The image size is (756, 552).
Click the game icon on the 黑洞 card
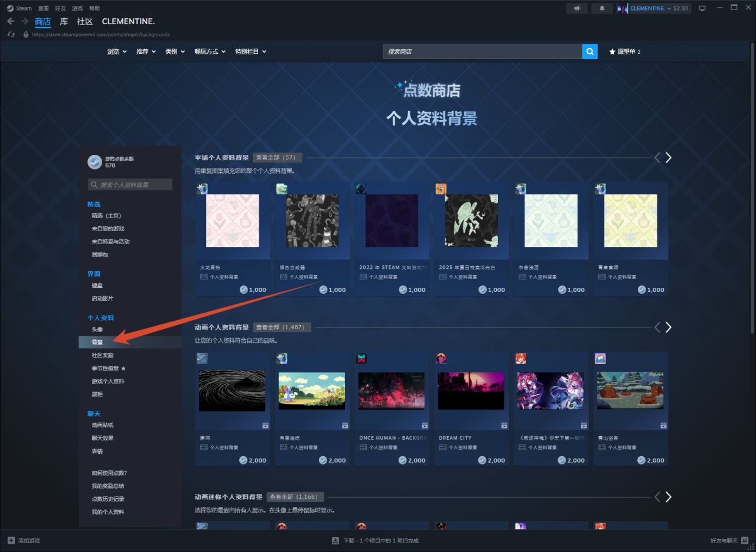(x=202, y=358)
